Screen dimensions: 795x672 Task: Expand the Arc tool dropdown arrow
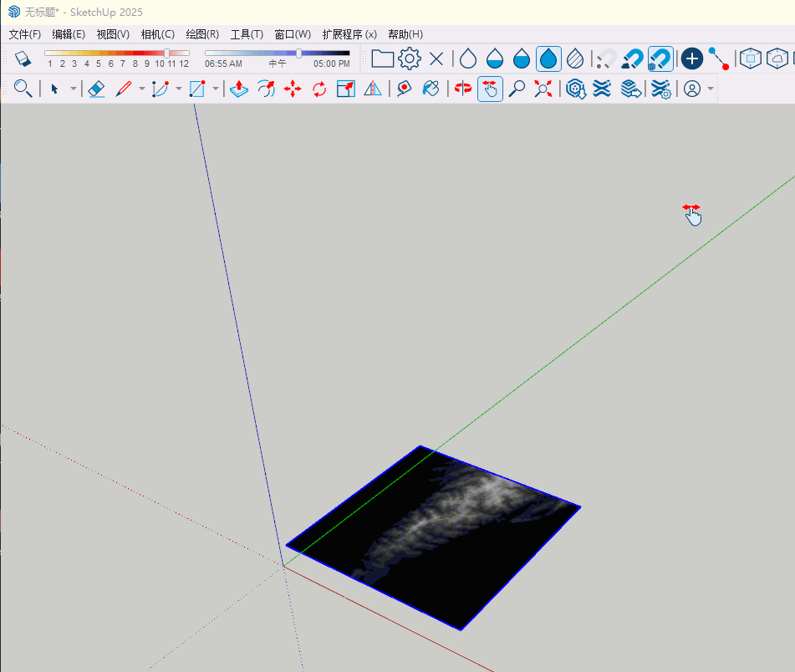(x=178, y=89)
